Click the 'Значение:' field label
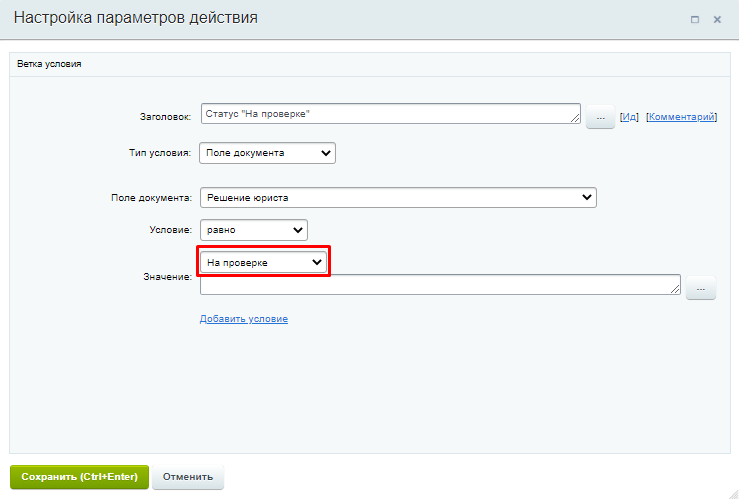The image size is (739, 500). click(167, 277)
